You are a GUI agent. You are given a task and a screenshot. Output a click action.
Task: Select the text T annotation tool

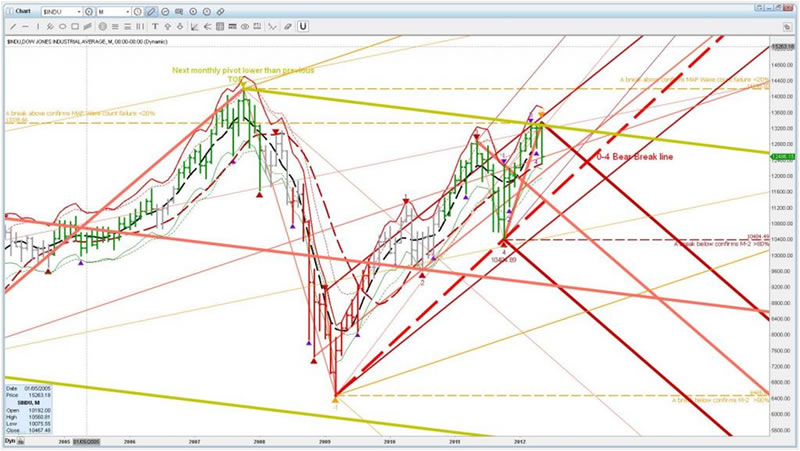pyautogui.click(x=155, y=27)
